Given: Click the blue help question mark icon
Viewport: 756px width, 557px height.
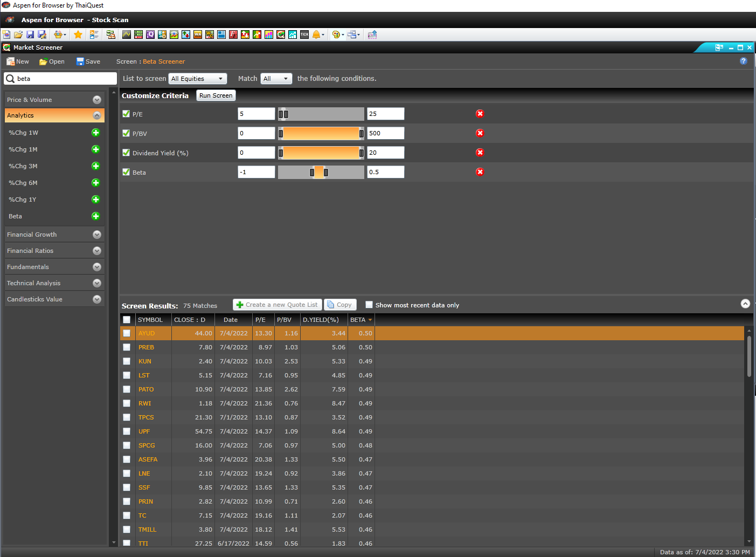Looking at the screenshot, I should (743, 61).
